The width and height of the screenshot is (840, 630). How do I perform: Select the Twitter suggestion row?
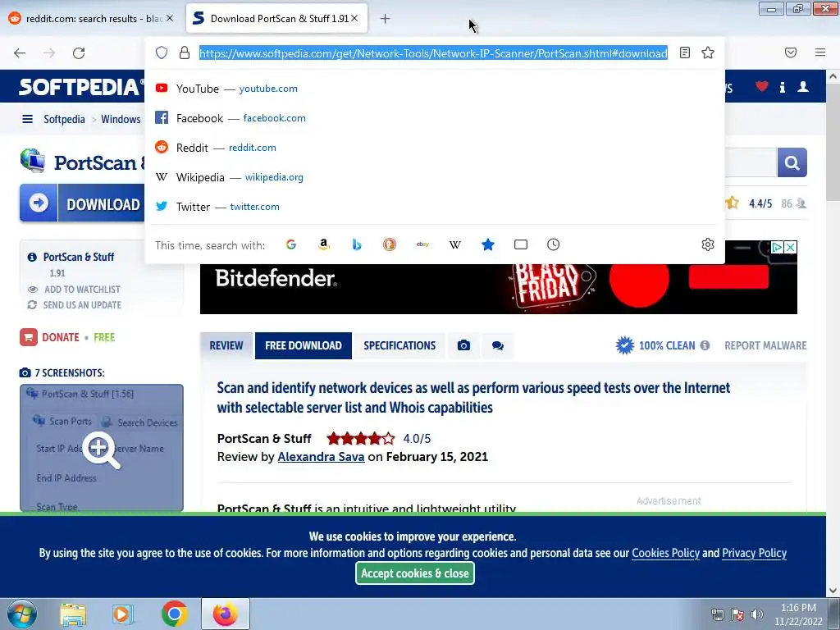435,206
